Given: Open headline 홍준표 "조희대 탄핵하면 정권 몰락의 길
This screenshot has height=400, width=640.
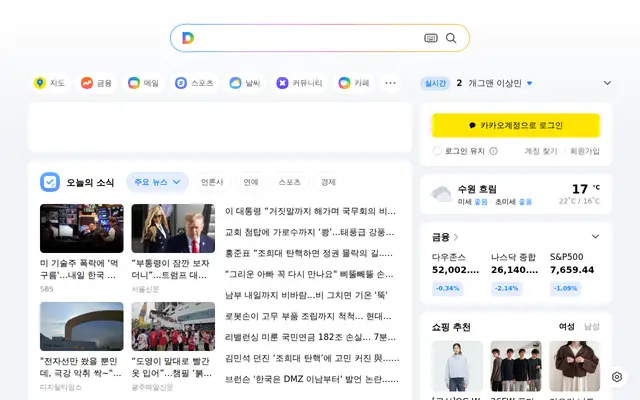Looking at the screenshot, I should point(309,253).
